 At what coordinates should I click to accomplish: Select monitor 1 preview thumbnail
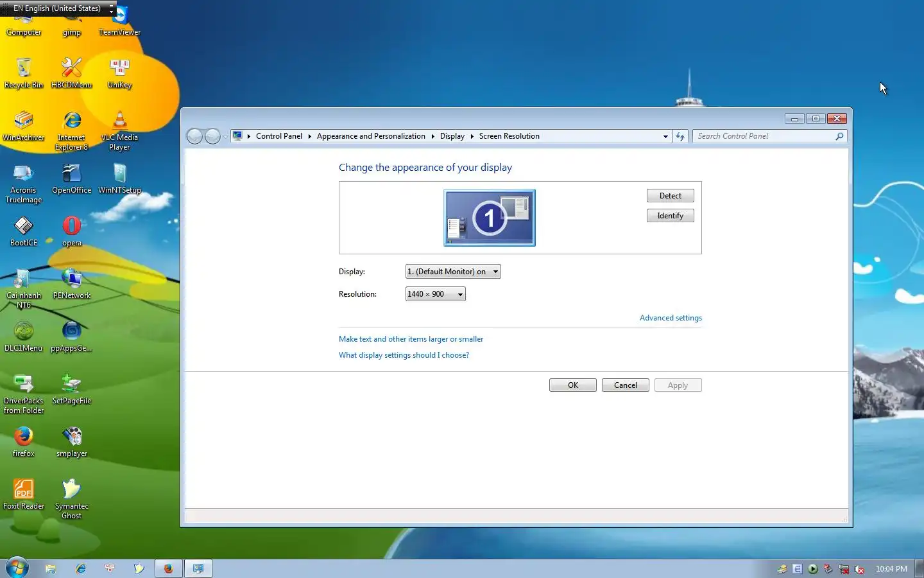(x=490, y=218)
